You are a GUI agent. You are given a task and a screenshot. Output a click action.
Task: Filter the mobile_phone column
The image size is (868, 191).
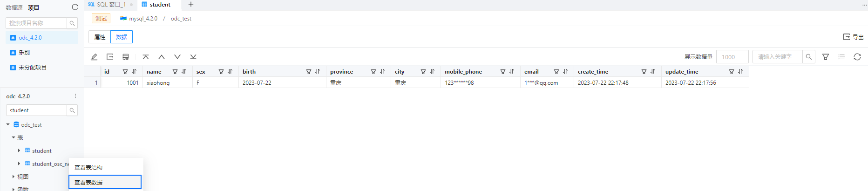coord(503,72)
